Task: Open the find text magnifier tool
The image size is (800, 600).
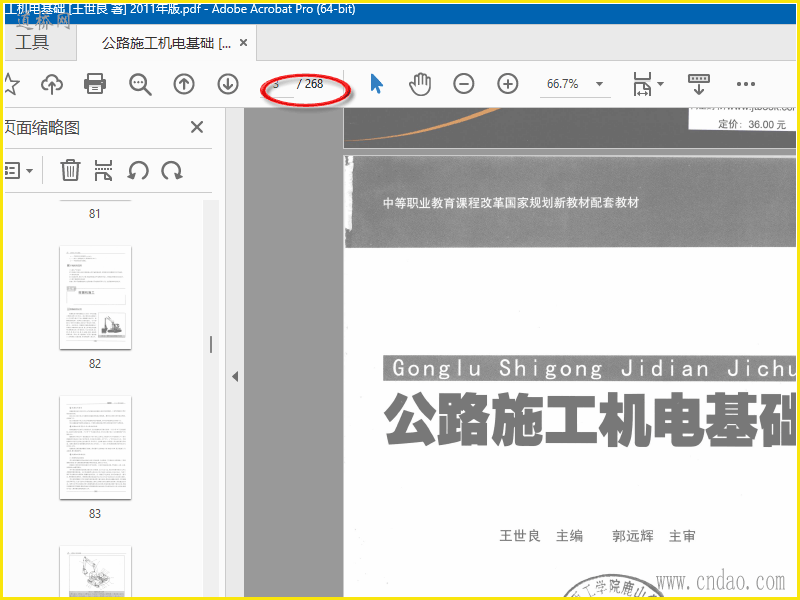Action: (140, 84)
